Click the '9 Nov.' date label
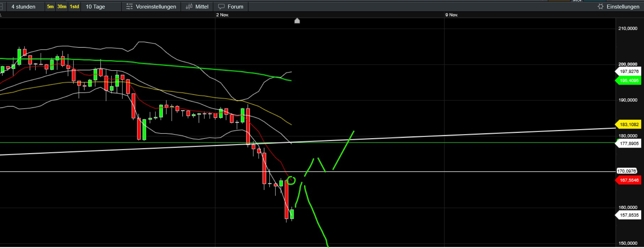 coord(452,15)
